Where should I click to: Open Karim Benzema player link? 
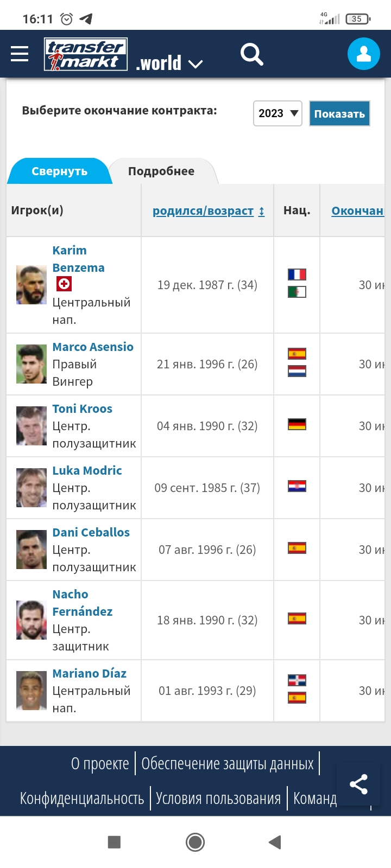(x=78, y=259)
